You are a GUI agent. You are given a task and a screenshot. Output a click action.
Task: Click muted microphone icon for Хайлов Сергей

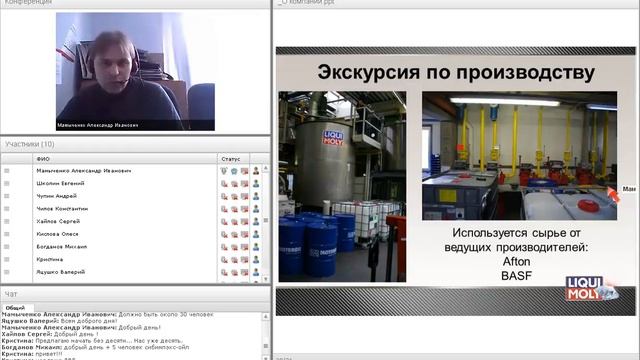224,222
